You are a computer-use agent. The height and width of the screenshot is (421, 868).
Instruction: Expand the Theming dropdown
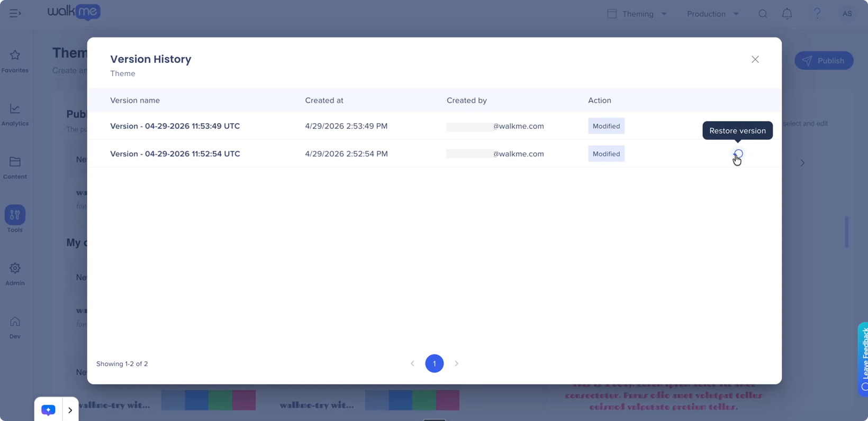pyautogui.click(x=637, y=14)
